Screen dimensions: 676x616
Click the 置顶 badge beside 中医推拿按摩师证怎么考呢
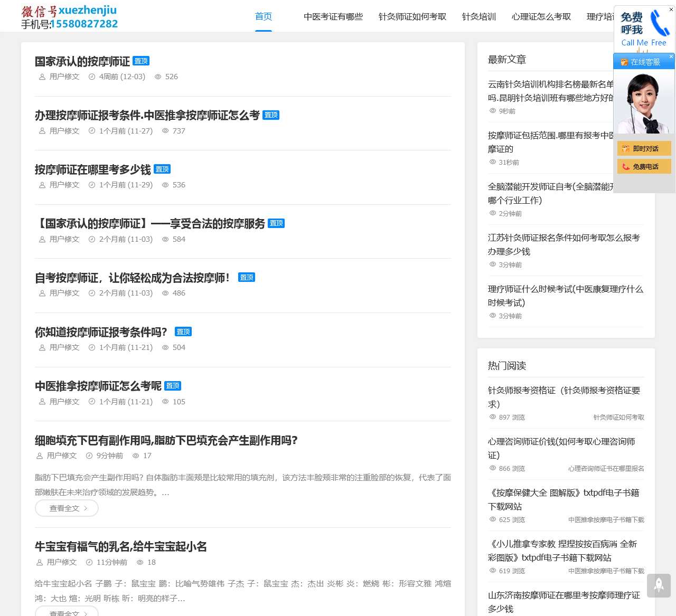coord(173,386)
